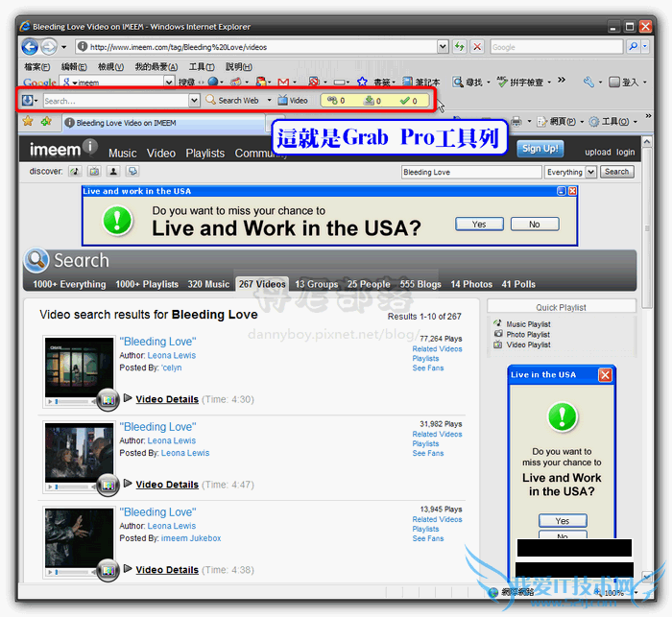The width and height of the screenshot is (672, 617).
Task: Click the Grab Pro completed checkmark counter
Action: click(x=405, y=100)
